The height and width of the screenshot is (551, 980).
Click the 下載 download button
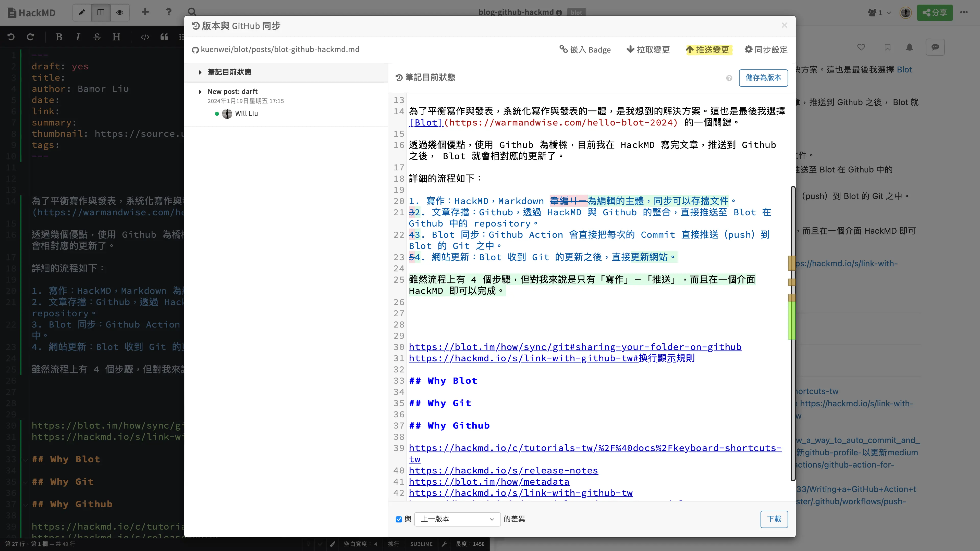pyautogui.click(x=774, y=519)
